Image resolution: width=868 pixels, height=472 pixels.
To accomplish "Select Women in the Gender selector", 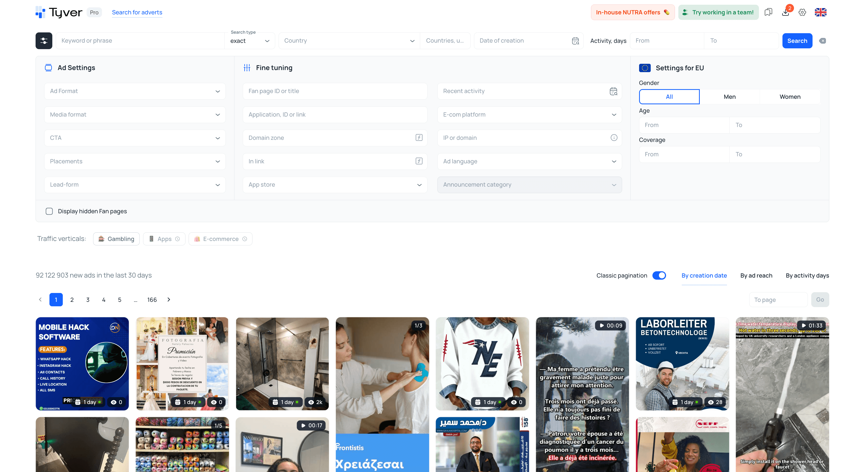I will coord(790,97).
